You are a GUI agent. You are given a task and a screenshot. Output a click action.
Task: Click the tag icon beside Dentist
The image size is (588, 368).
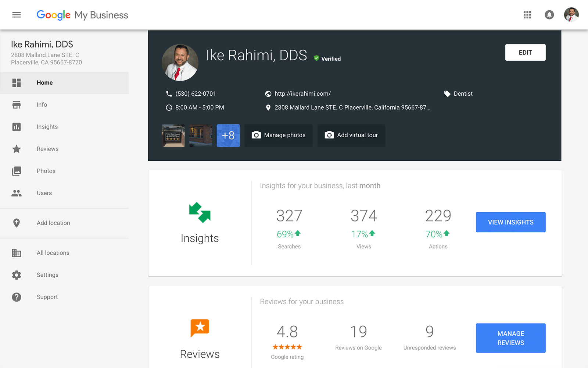[447, 94]
